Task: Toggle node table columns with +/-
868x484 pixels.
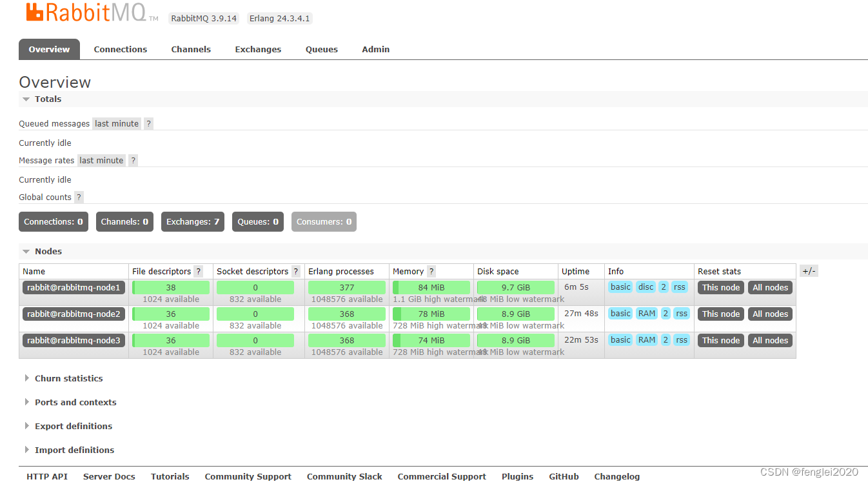Action: [x=809, y=272]
